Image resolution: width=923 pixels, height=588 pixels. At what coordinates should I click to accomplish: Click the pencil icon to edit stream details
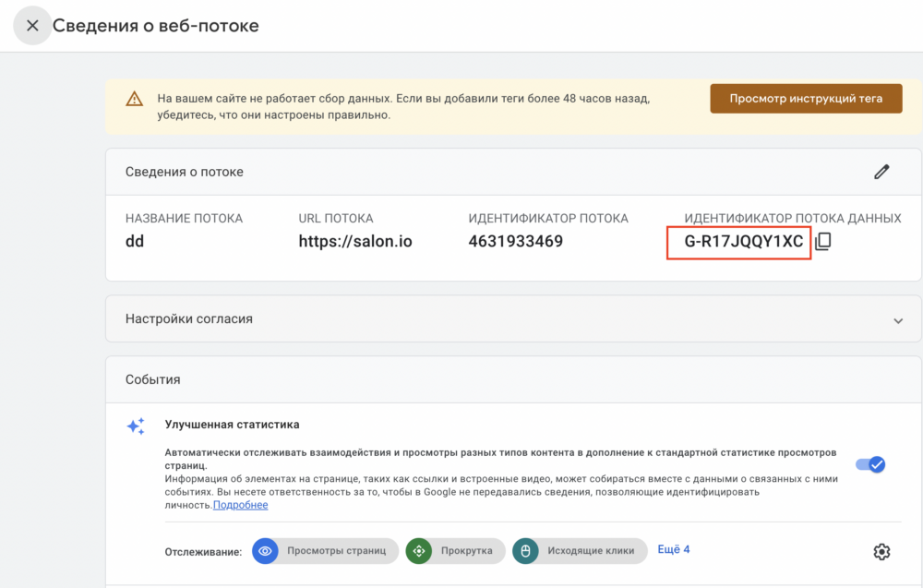click(x=881, y=172)
